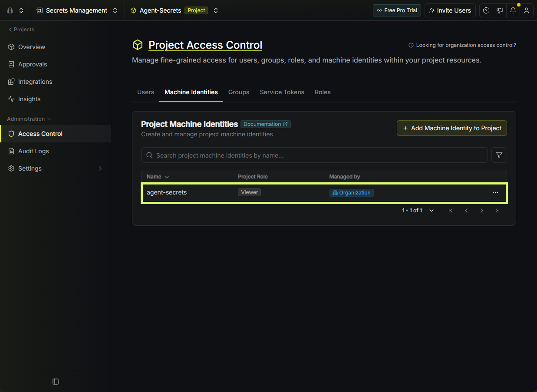
Task: Click the search machine identities field
Action: [x=314, y=155]
